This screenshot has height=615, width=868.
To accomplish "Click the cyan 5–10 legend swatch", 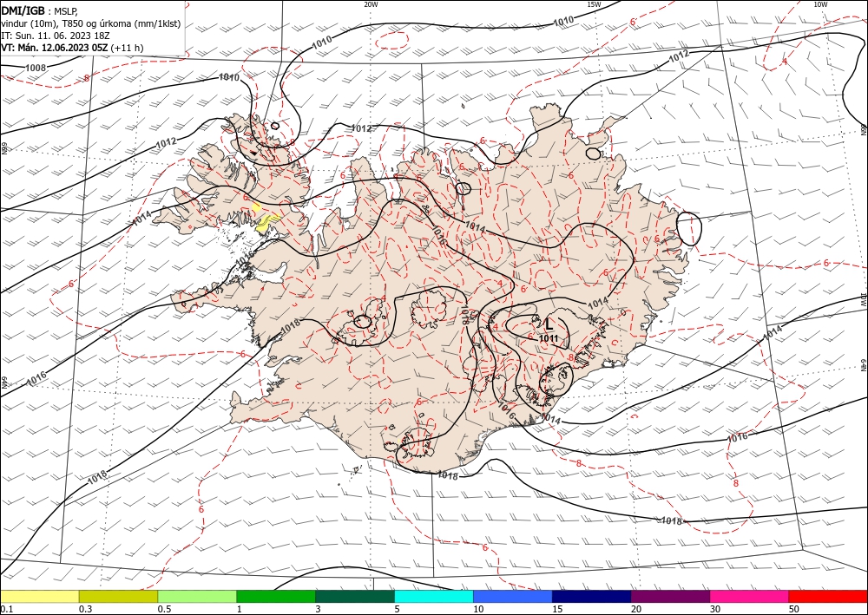I will [434, 596].
